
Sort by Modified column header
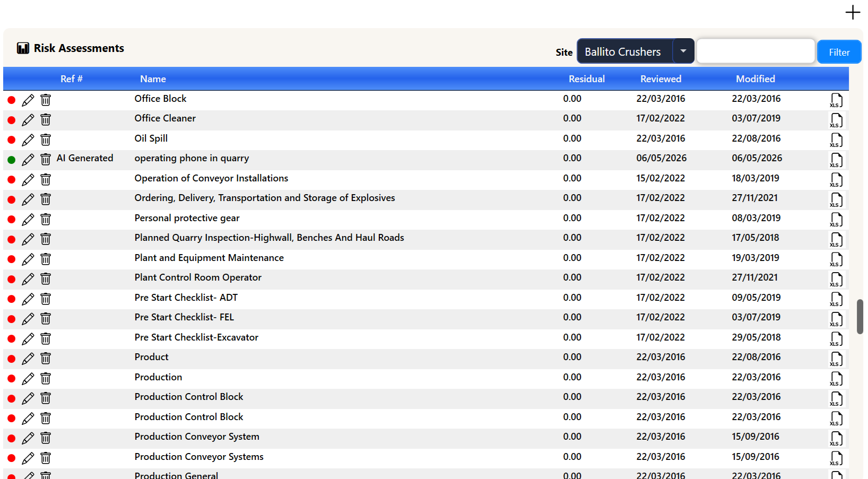[x=755, y=79]
